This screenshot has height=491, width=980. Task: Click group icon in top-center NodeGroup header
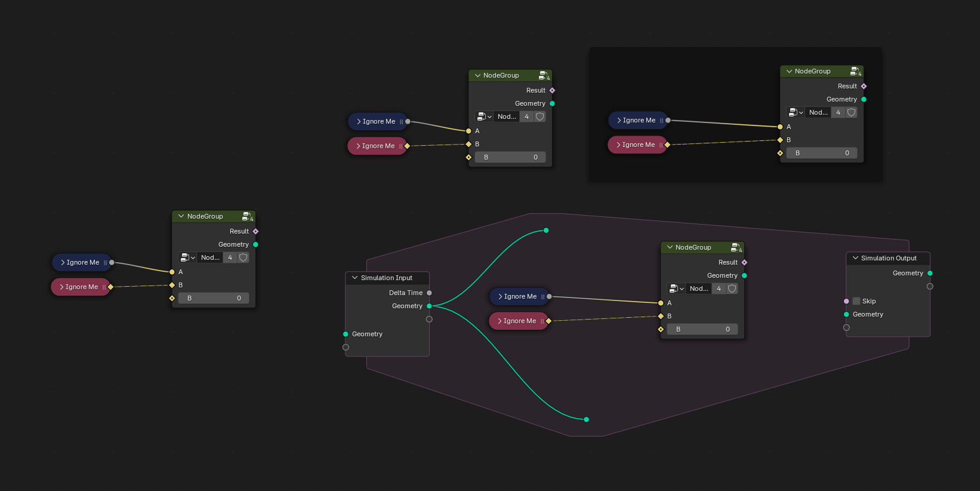tap(543, 75)
